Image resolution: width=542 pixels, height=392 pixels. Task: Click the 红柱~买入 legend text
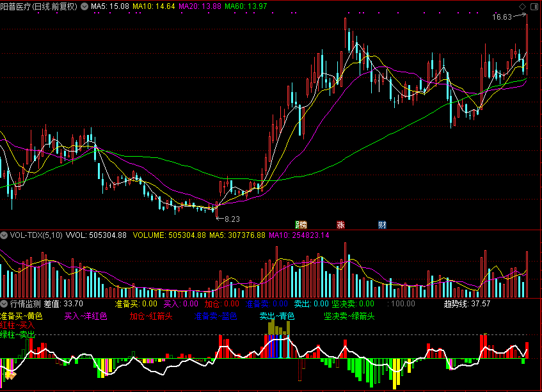(17, 325)
